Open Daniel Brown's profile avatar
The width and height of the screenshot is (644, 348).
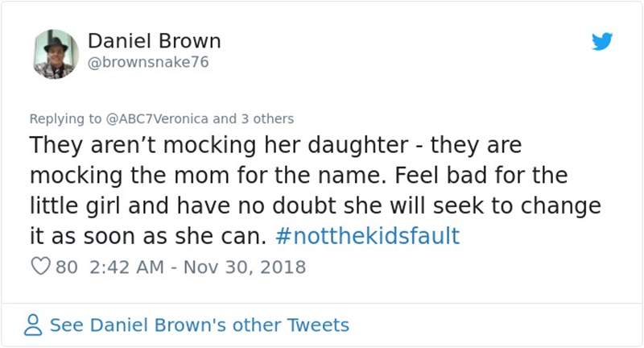[x=56, y=54]
